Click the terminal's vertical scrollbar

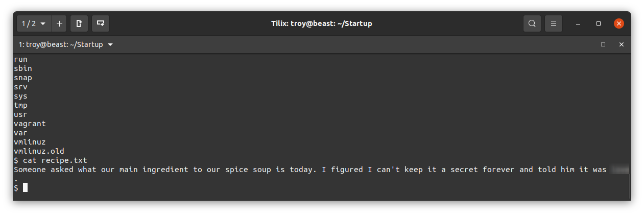[629, 186]
